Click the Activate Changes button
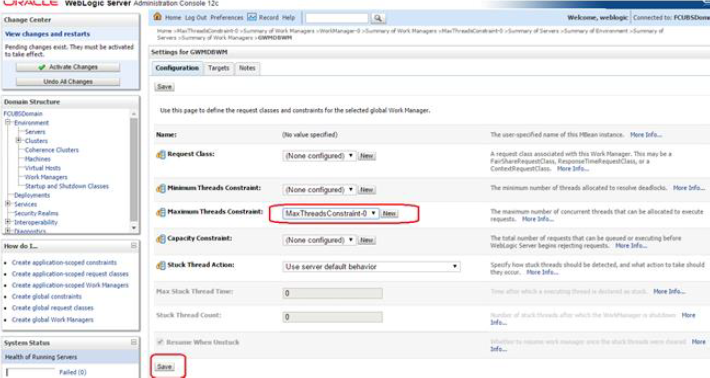This screenshot has width=710, height=378. pyautogui.click(x=68, y=67)
